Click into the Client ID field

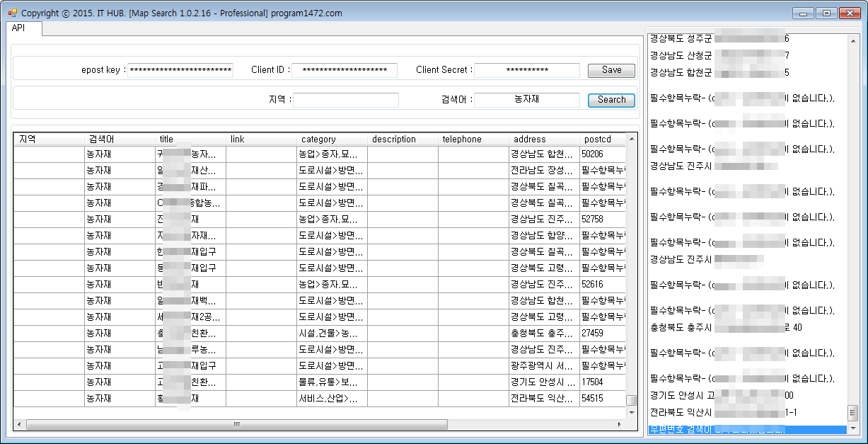[x=345, y=70]
